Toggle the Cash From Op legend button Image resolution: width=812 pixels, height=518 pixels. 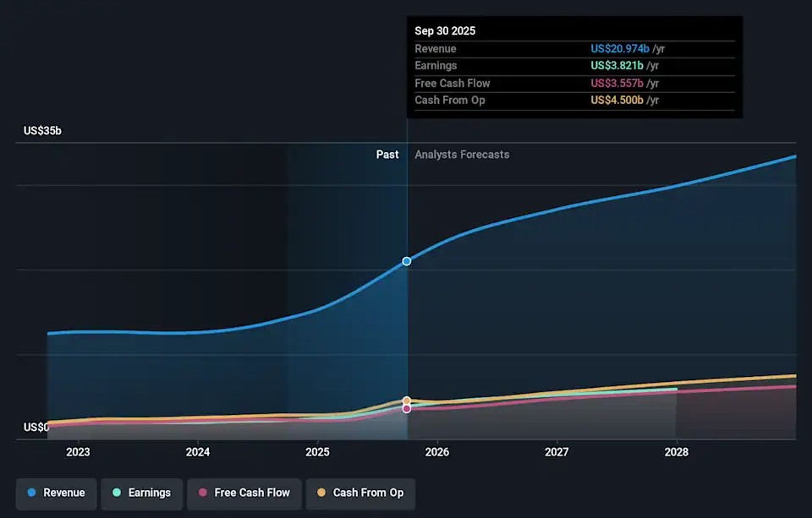[x=360, y=493]
